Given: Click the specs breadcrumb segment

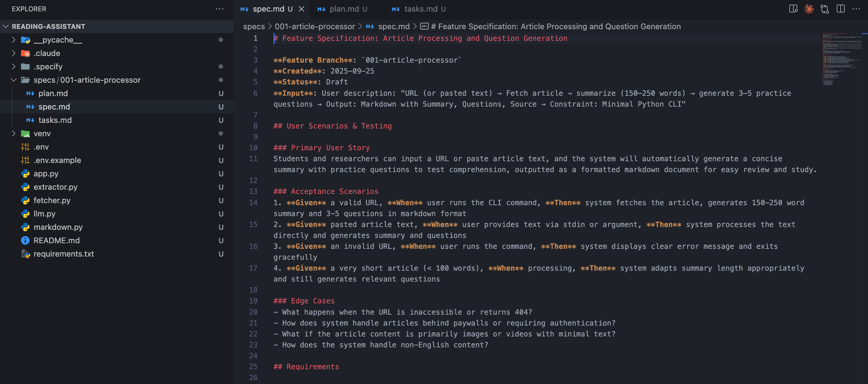Looking at the screenshot, I should tap(254, 26).
